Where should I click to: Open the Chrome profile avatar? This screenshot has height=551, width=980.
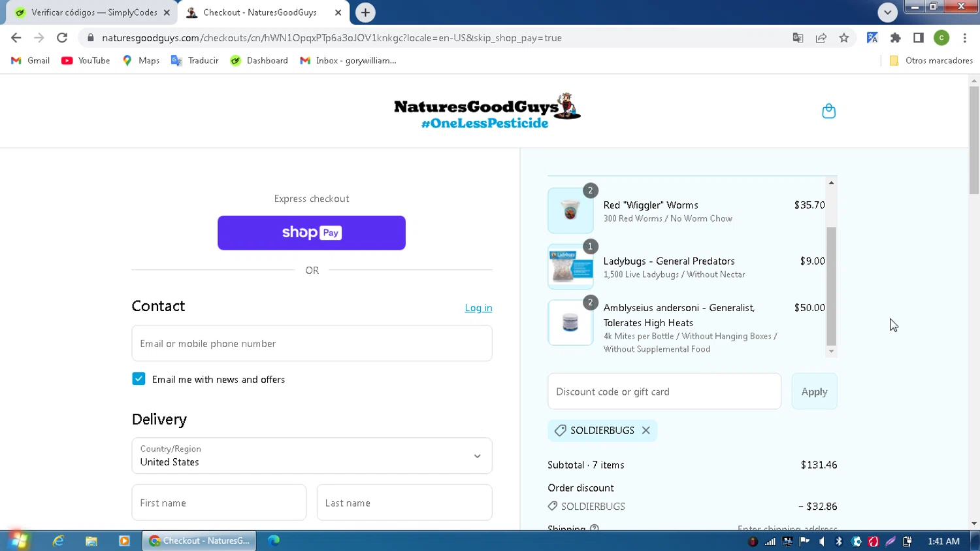point(941,38)
